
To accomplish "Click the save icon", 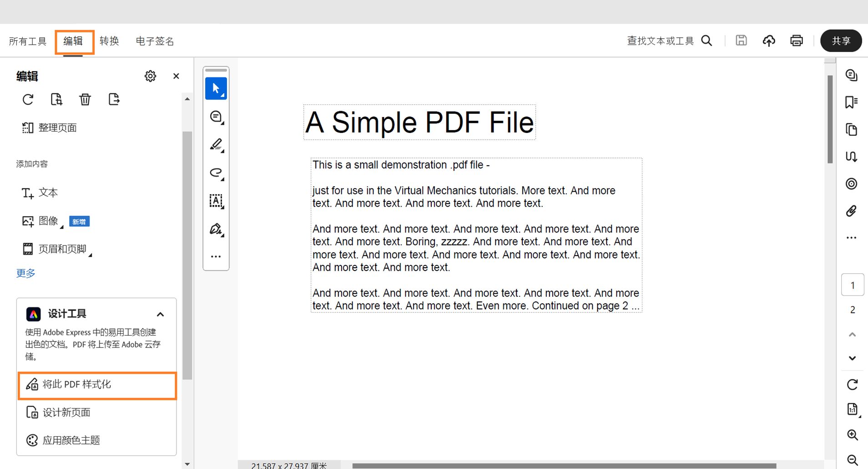I will click(x=741, y=41).
